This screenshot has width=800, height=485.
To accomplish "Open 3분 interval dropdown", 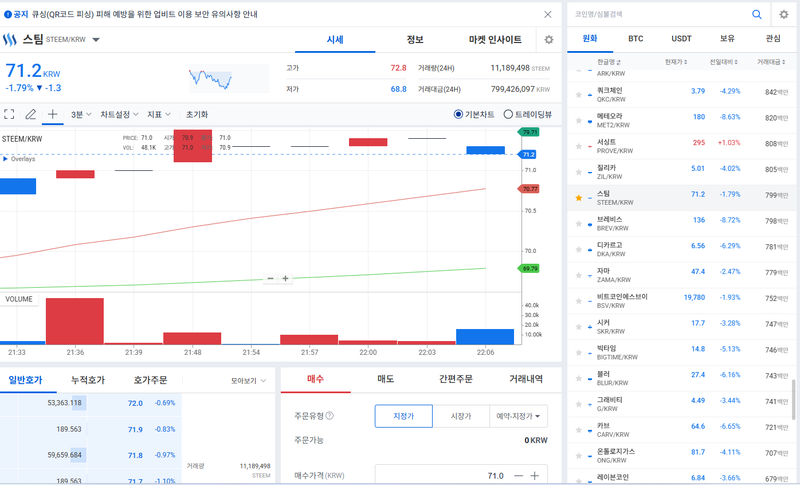I will point(81,114).
